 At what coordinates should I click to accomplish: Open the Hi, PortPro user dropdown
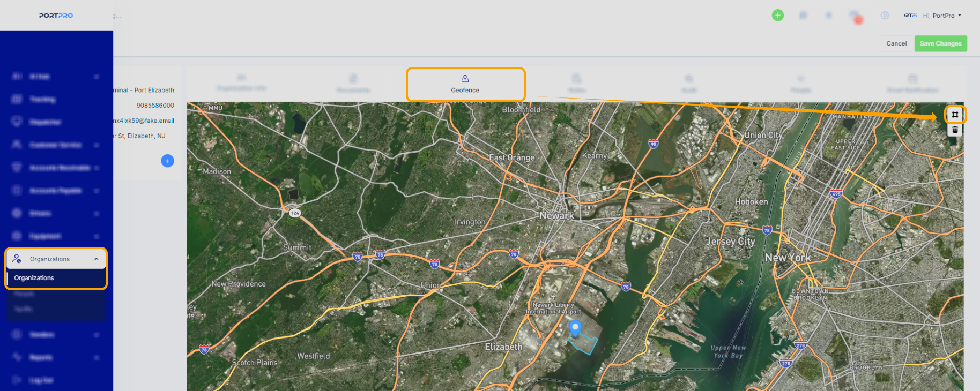click(x=942, y=16)
